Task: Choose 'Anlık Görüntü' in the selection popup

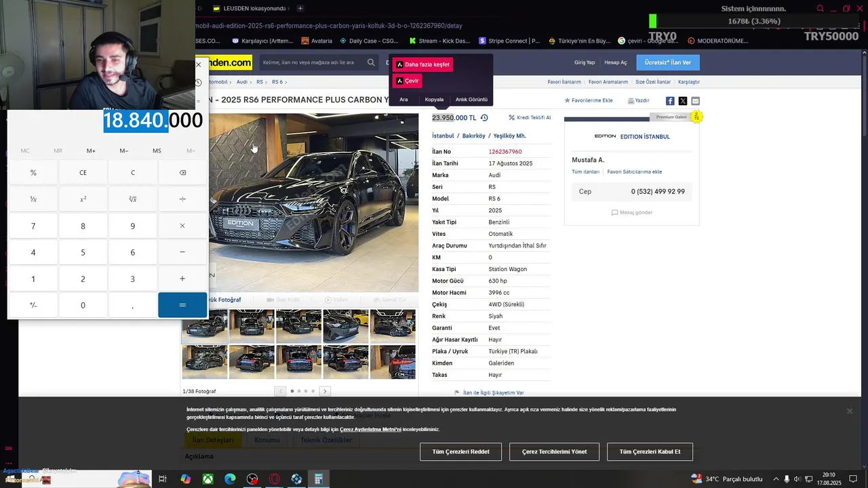Action: [x=471, y=100]
